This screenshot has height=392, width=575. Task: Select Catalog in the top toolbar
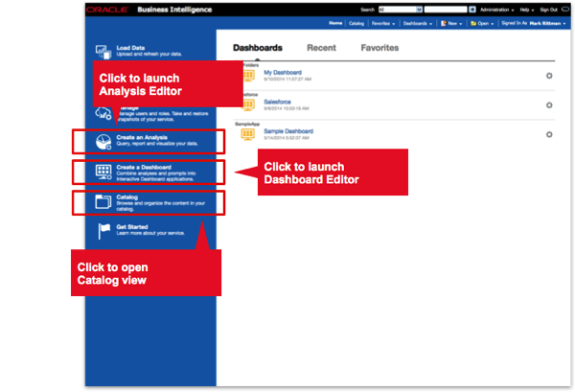point(356,23)
